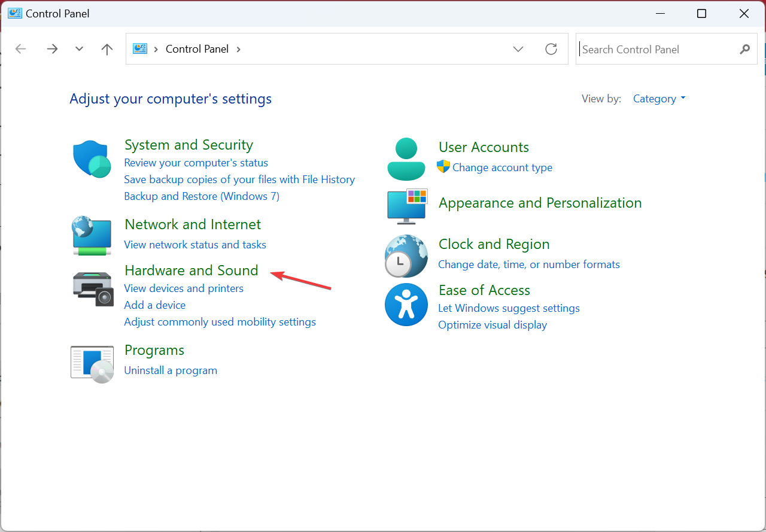Open Review your computer's status
Viewport: 766px width, 532px height.
point(196,163)
